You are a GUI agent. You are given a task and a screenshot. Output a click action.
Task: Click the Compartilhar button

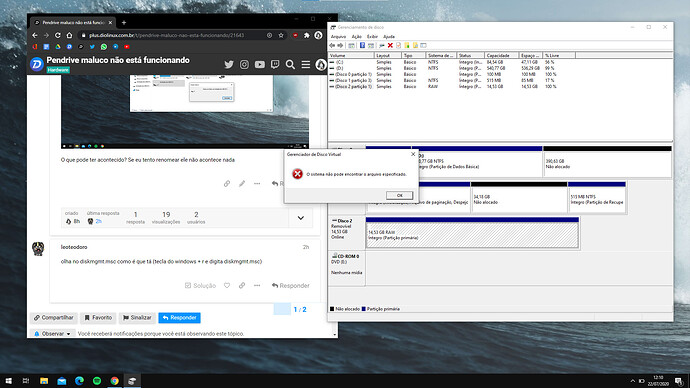point(54,318)
